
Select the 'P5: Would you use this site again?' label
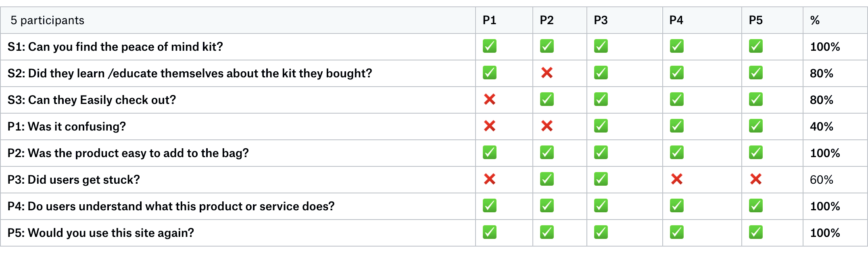pyautogui.click(x=101, y=233)
